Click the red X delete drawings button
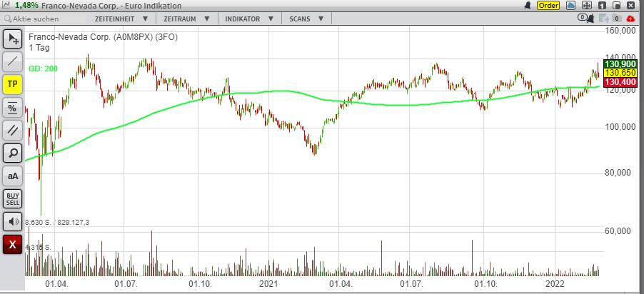Image resolution: width=644 pixels, height=294 pixels. pos(13,245)
